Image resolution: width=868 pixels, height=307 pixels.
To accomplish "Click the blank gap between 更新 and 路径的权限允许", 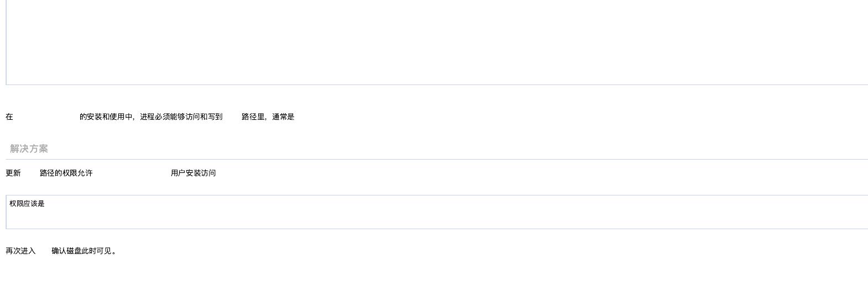I will pos(30,173).
